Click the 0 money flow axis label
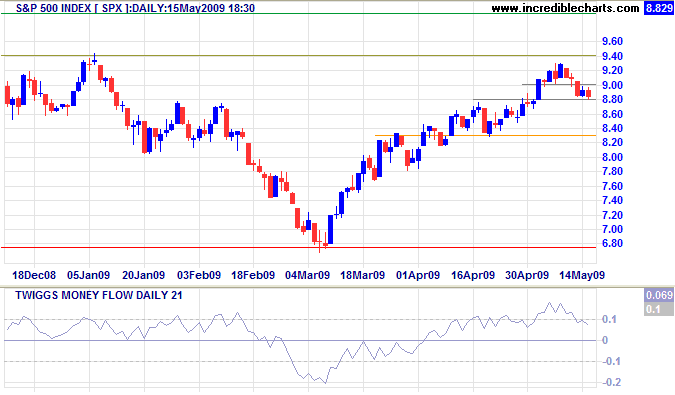This screenshot has height=395, width=675. (x=605, y=340)
